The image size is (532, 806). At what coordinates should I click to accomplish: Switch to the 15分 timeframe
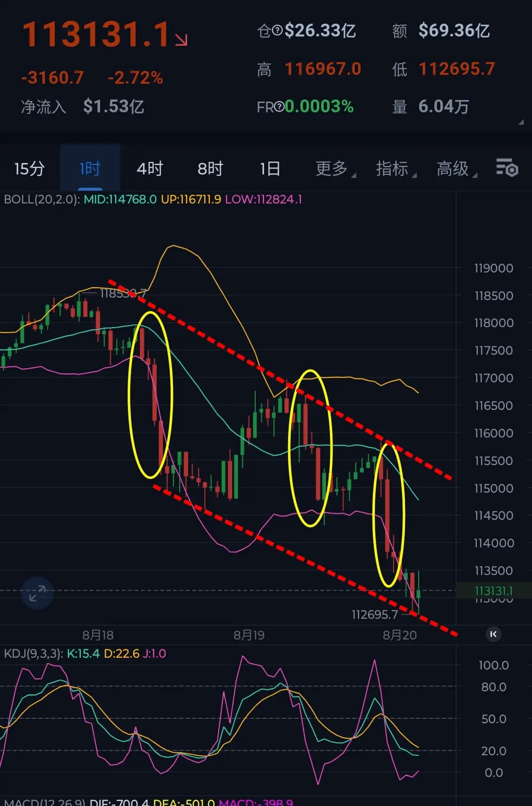(x=30, y=168)
